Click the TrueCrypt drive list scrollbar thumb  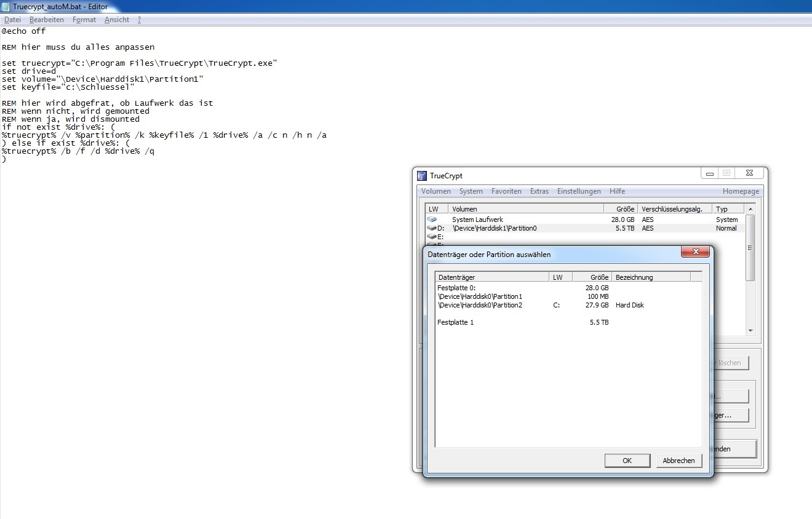(750, 248)
